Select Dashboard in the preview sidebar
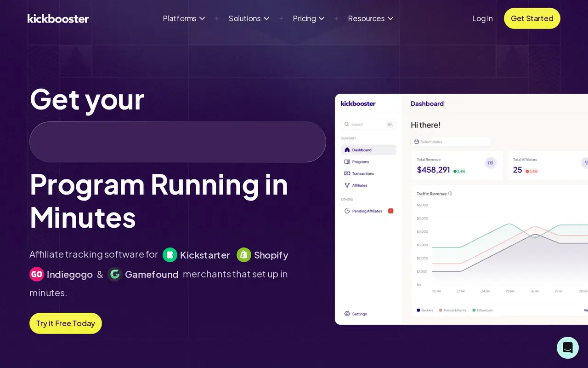 [369, 150]
